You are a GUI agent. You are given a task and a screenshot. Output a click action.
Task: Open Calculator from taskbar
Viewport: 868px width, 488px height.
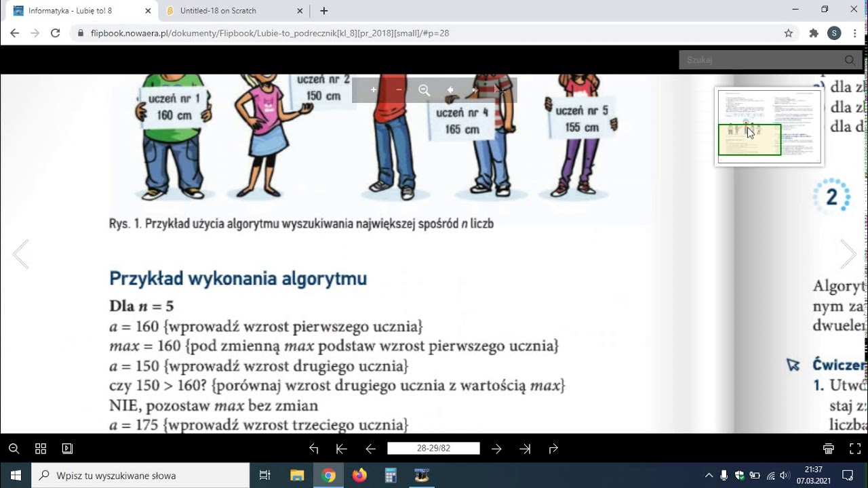(x=391, y=475)
